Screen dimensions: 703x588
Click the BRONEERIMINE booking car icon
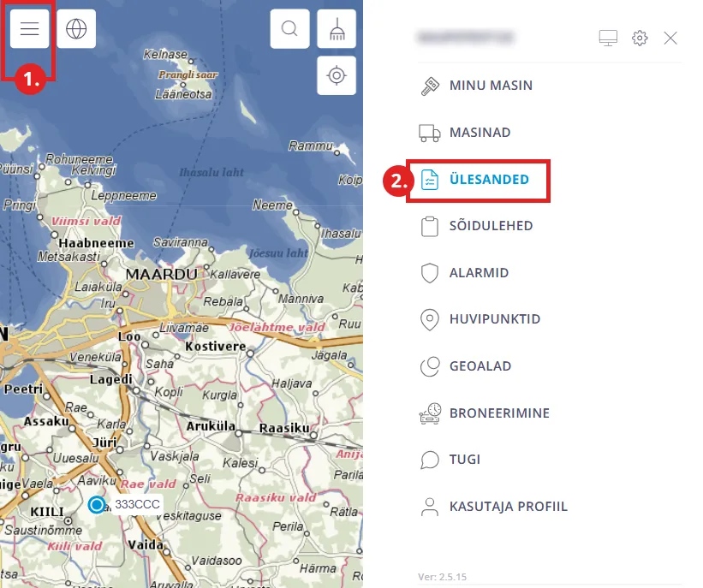(x=430, y=413)
